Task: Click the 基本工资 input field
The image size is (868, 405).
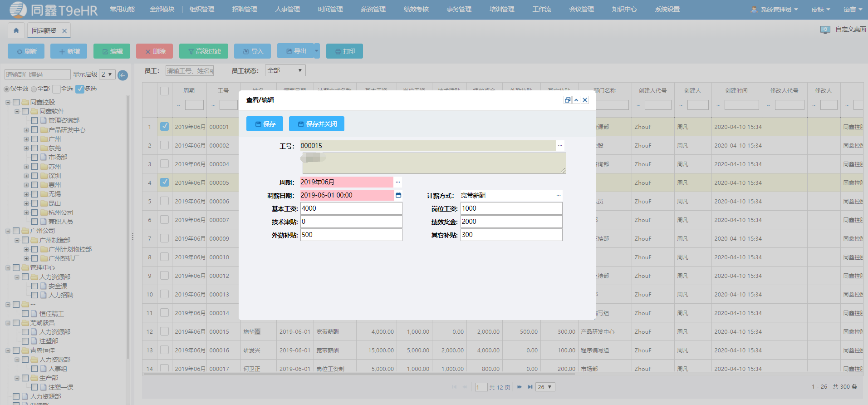Action: [351, 208]
